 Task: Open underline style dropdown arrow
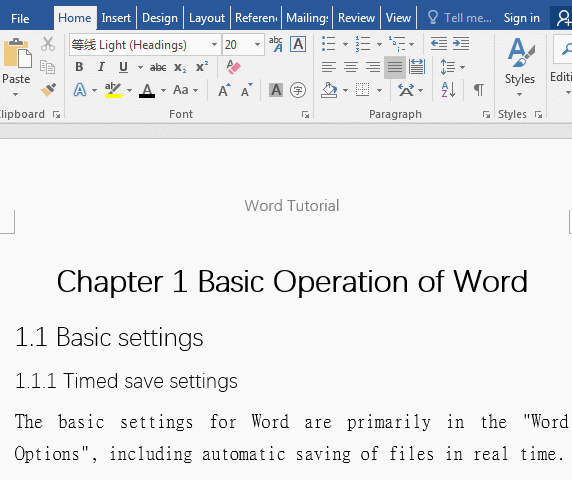coord(140,67)
